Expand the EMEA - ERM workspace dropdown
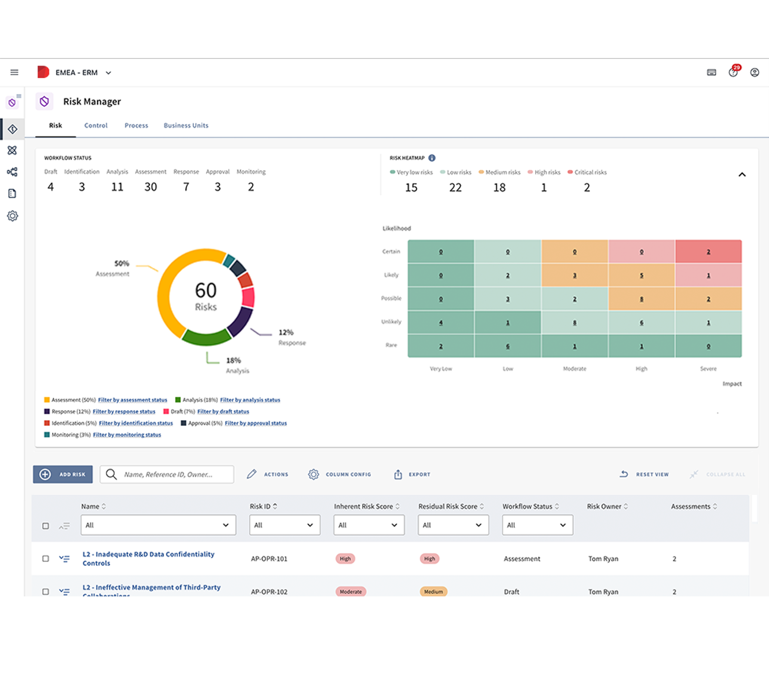 (x=108, y=73)
